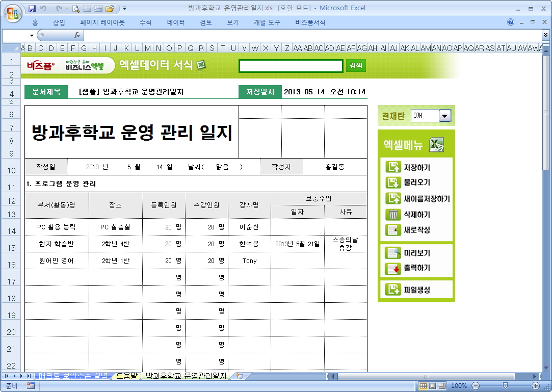Click the 출력하기 red arrow icon
The image size is (552, 392).
click(393, 268)
